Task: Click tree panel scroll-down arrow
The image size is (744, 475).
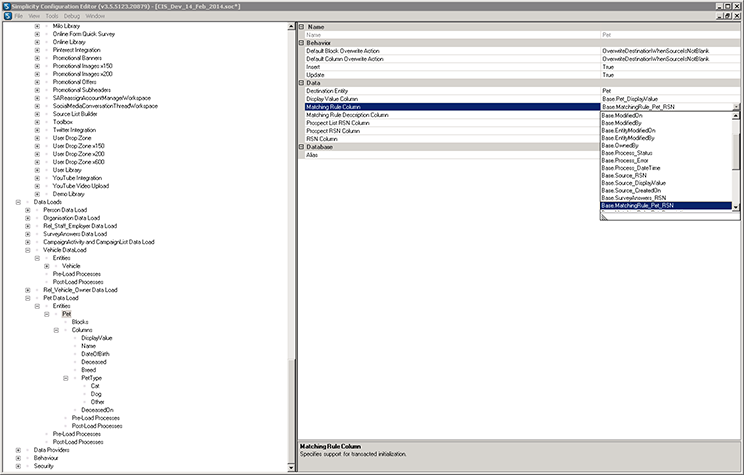Action: [291, 467]
